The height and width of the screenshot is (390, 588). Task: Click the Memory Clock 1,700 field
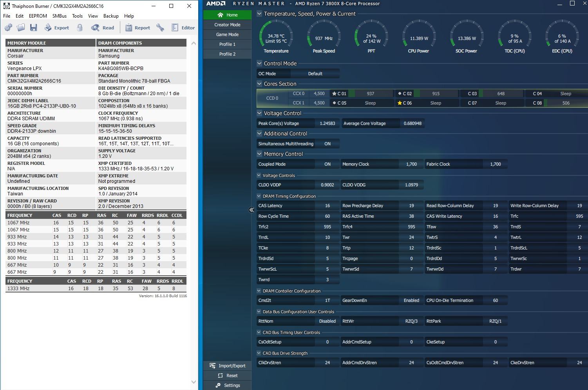[411, 164]
